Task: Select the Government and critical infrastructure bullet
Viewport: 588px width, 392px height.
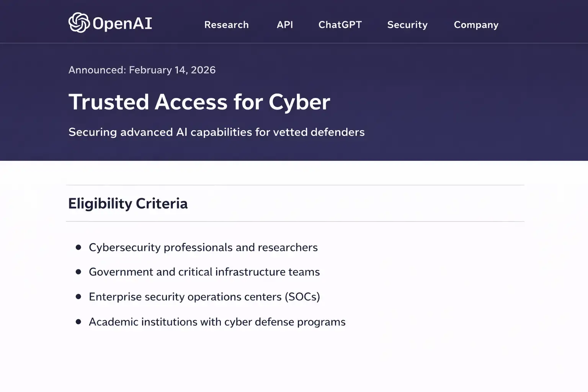Action: click(x=204, y=272)
